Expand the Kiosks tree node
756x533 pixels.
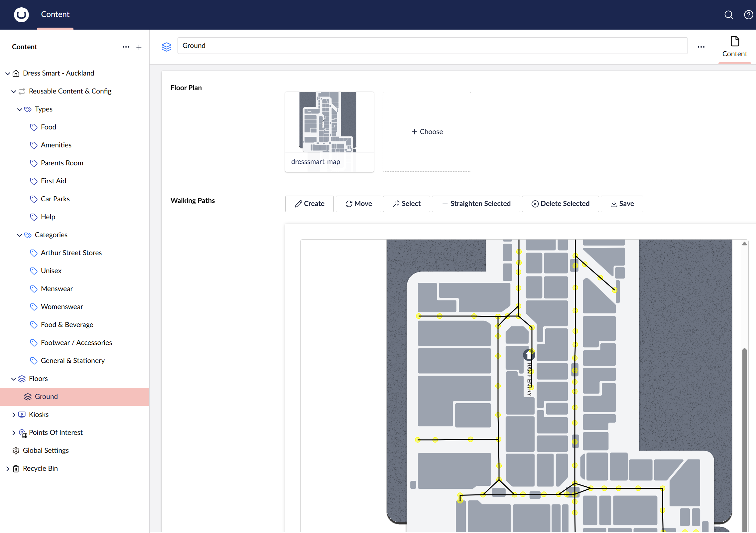click(x=14, y=415)
